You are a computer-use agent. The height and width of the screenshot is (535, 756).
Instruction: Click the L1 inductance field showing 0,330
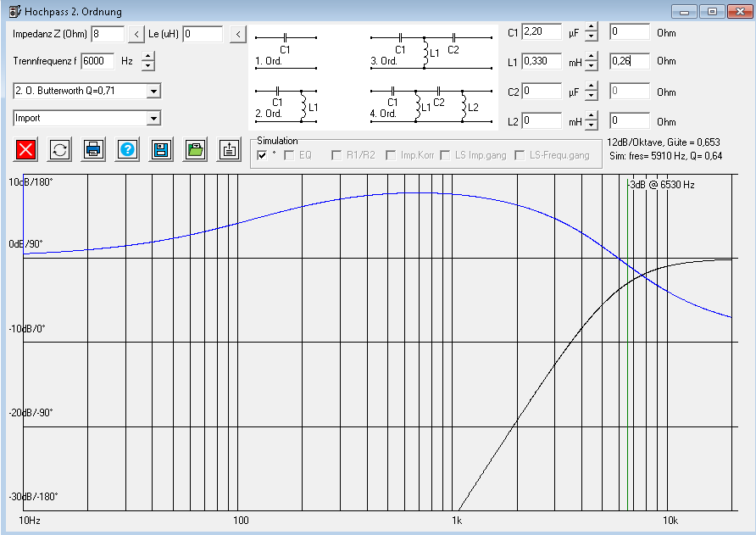tap(542, 61)
